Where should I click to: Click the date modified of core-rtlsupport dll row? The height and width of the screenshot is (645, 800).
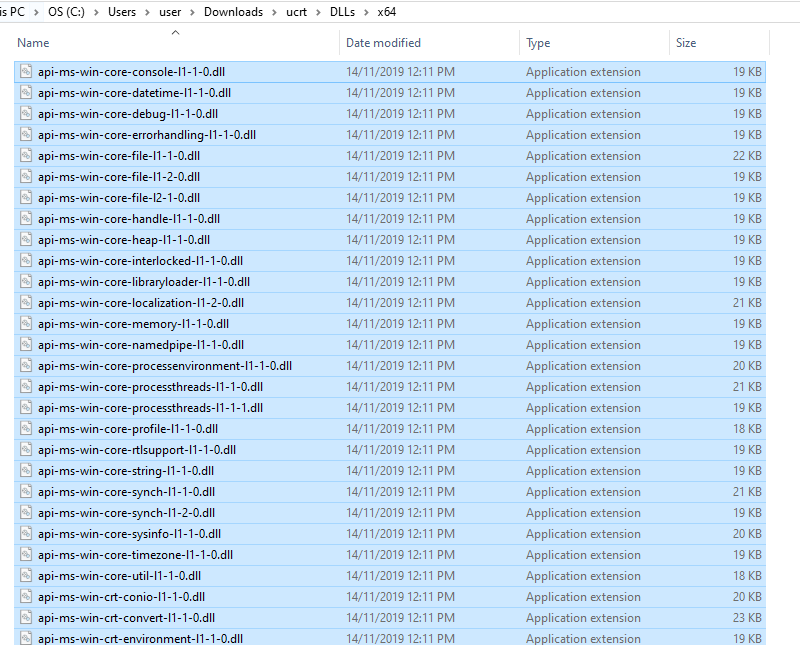[401, 450]
